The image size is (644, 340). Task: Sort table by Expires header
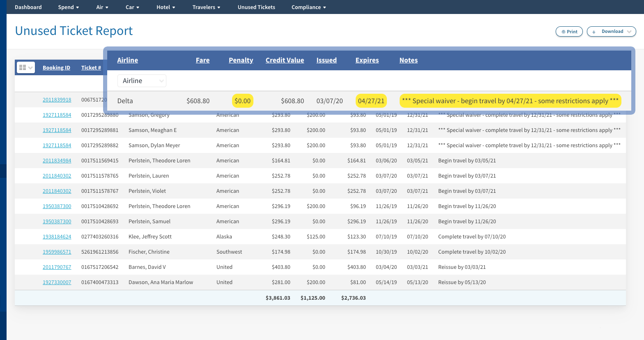tap(367, 60)
